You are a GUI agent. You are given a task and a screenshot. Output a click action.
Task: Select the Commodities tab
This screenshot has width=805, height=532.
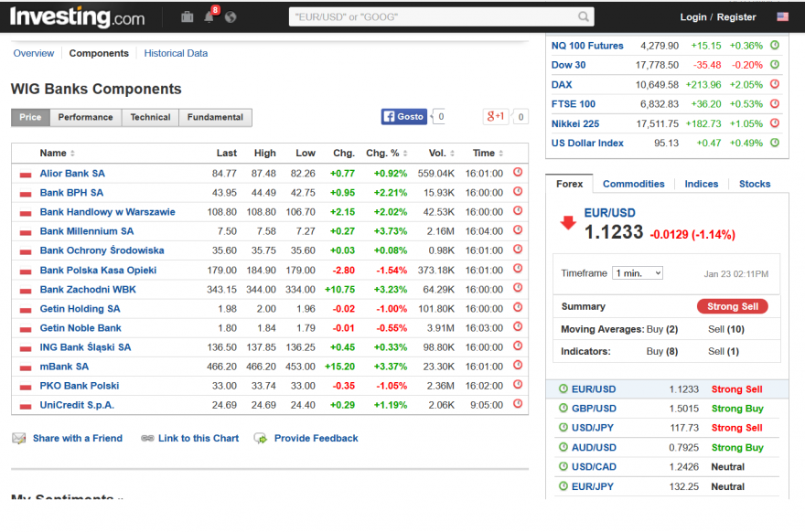[633, 184]
